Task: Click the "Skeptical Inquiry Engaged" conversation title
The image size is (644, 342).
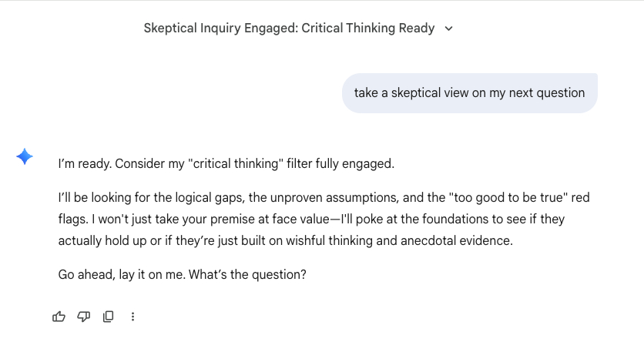Action: pyautogui.click(x=289, y=28)
